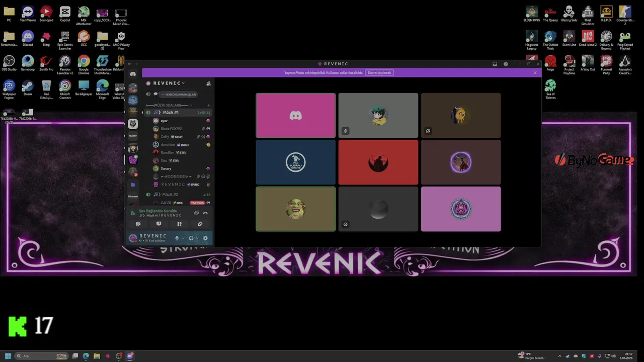Open ELDEN RING desktop shortcut
This screenshot has width=644, height=362.
[532, 14]
